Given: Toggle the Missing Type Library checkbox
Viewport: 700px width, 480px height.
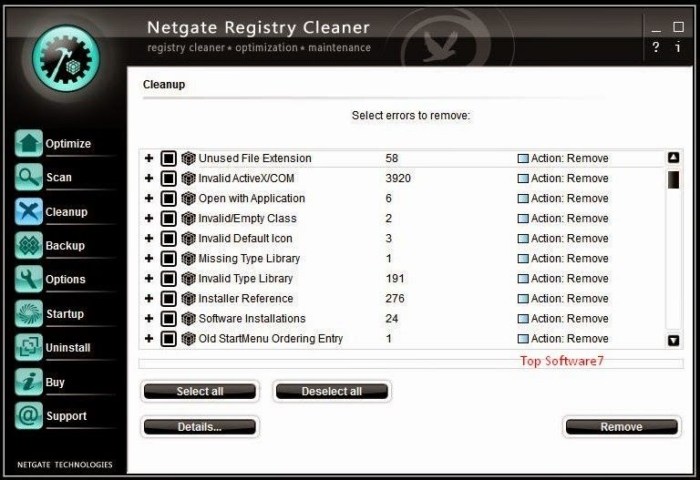Looking at the screenshot, I should point(168,259).
